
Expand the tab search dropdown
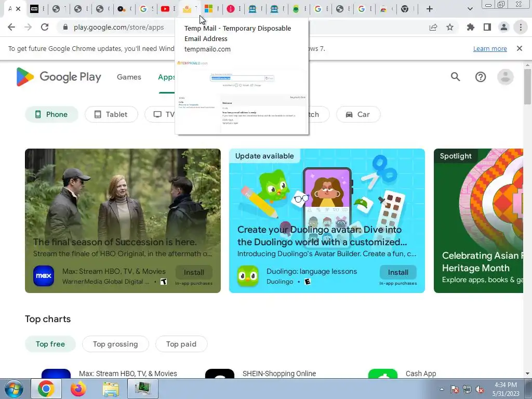[x=470, y=9]
